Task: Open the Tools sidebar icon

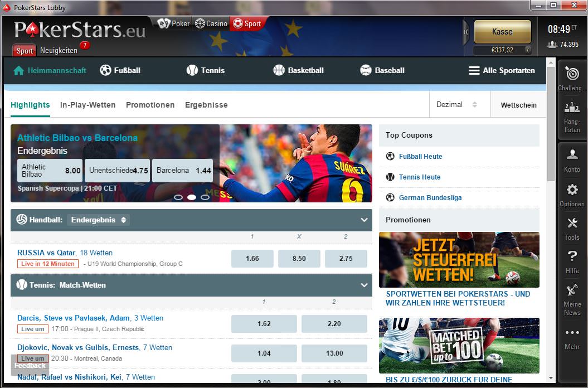Action: click(x=572, y=224)
